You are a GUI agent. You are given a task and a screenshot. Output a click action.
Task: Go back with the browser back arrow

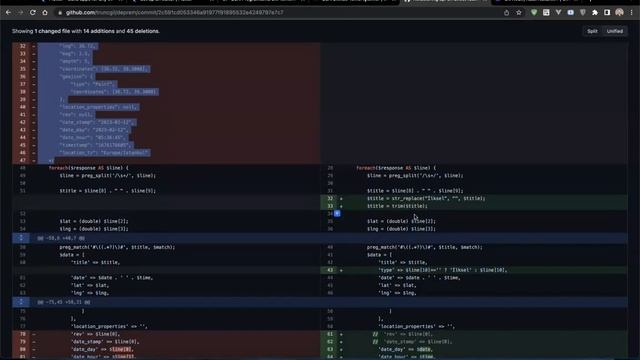[9, 13]
